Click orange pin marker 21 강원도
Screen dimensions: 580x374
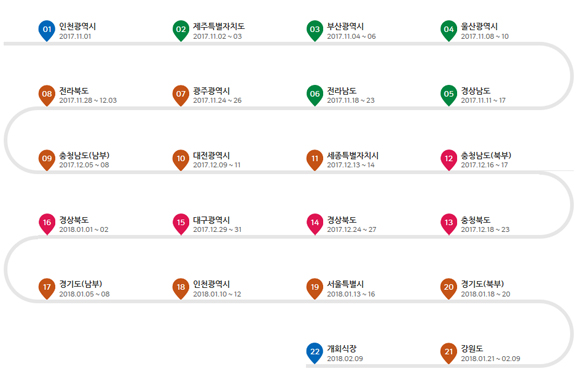pos(448,353)
